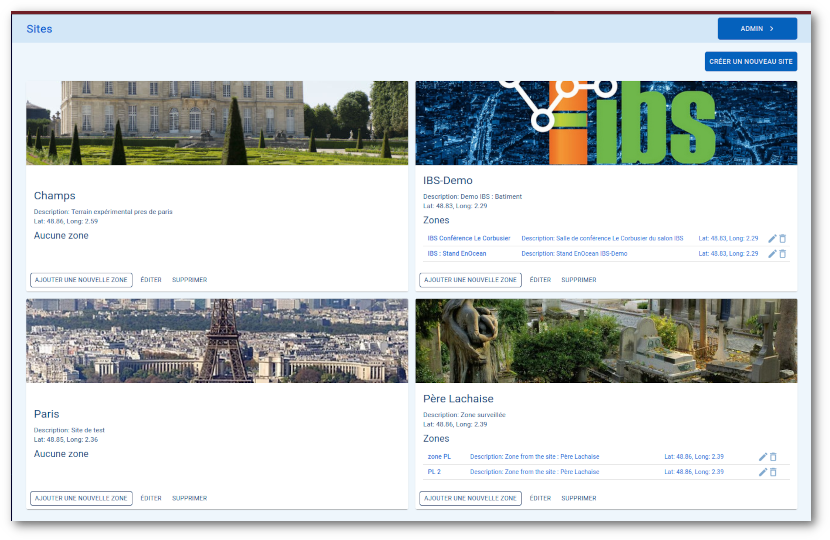This screenshot has height=540, width=830.
Task: Delete the PL 2 zone trash icon
Action: [x=773, y=472]
